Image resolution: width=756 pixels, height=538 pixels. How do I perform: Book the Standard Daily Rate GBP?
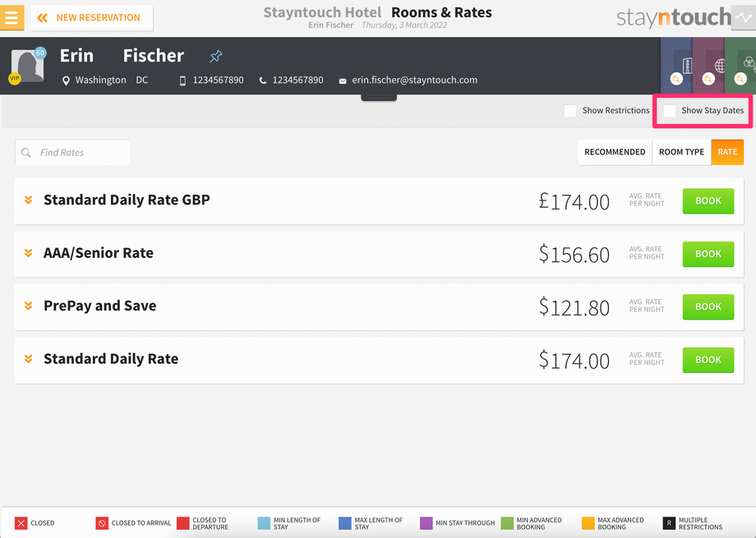(708, 201)
